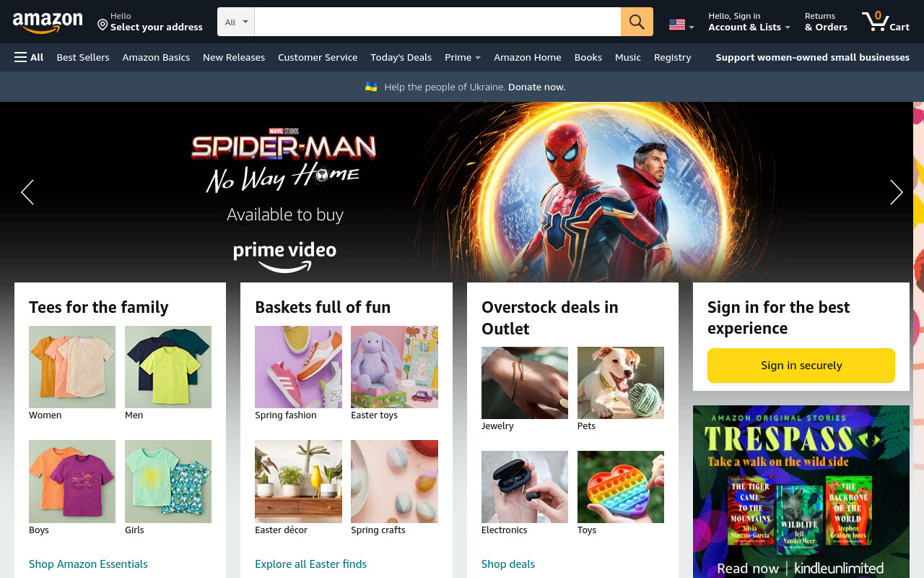Click the Sign in securely button
Viewport: 924px width, 578px height.
[x=801, y=366]
